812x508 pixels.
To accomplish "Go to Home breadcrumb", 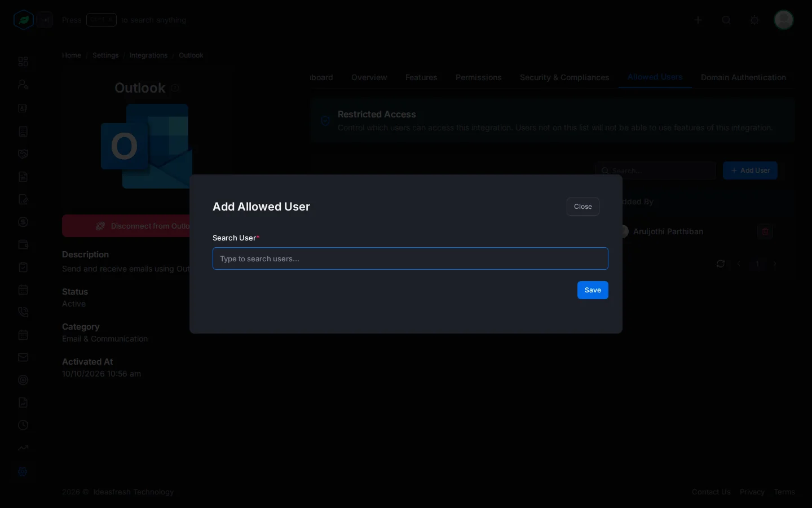I will click(x=72, y=55).
